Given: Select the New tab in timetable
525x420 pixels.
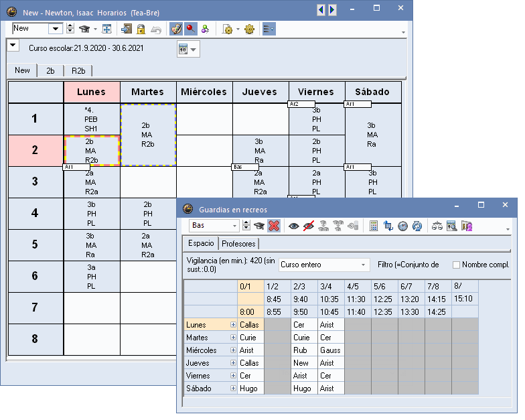Looking at the screenshot, I should 22,70.
